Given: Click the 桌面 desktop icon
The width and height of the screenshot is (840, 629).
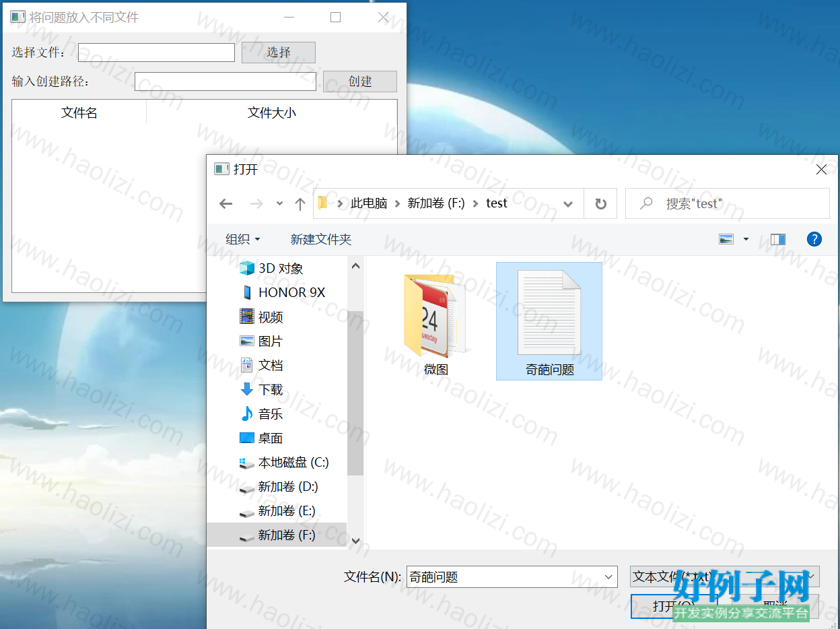Looking at the screenshot, I should 247,438.
